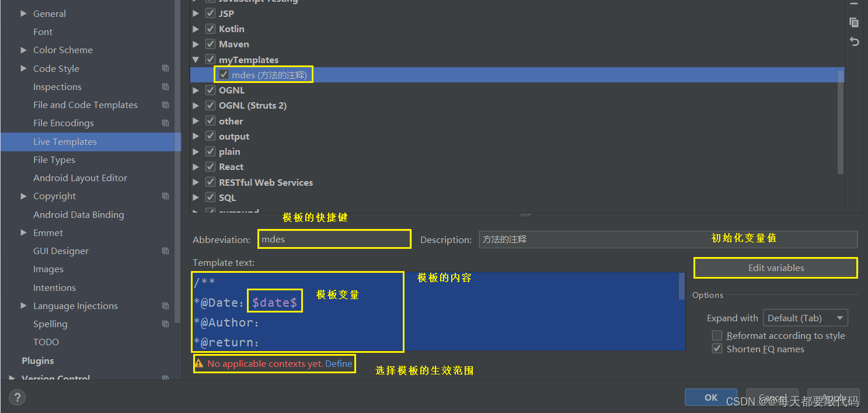Click the template text area scrollbar
Image resolution: width=868 pixels, height=413 pixels.
[x=682, y=286]
